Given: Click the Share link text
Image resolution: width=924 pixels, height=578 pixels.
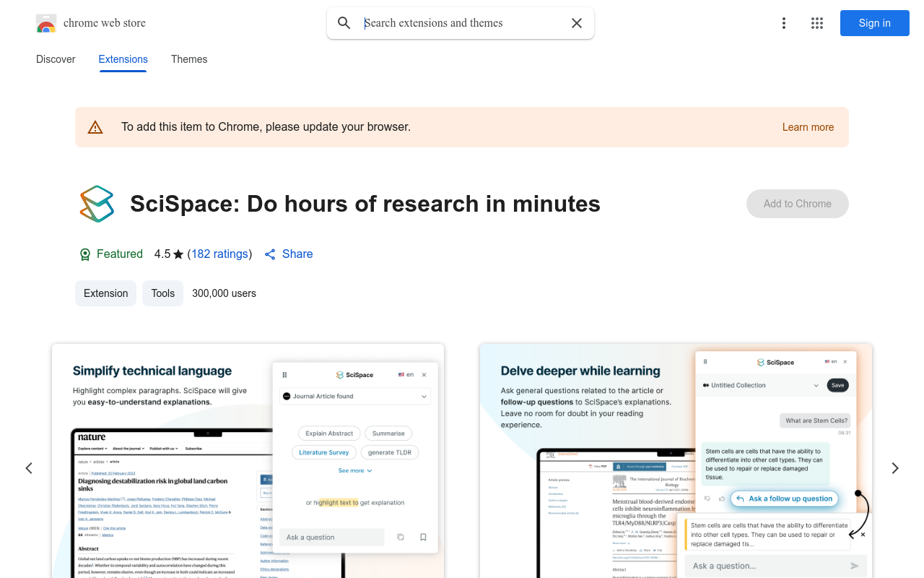Looking at the screenshot, I should pos(297,254).
